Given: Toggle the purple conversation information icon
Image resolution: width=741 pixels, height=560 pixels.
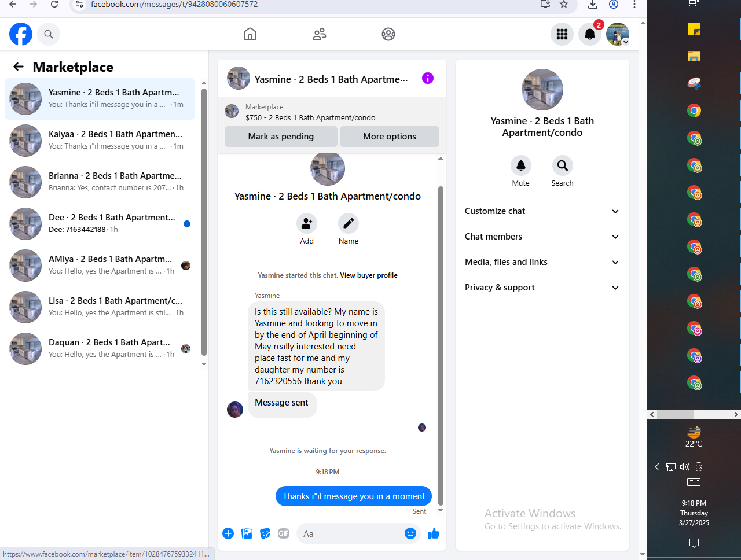Looking at the screenshot, I should pyautogui.click(x=428, y=78).
